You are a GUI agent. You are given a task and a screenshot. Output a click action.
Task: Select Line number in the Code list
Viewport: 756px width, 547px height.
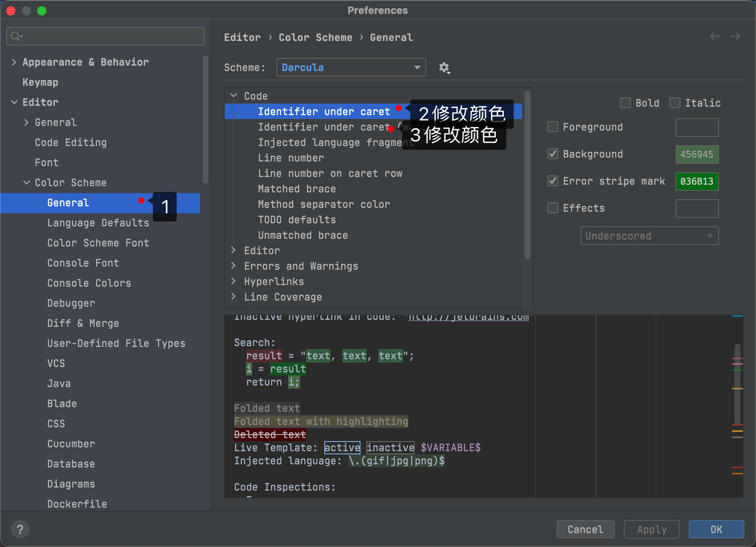click(291, 158)
